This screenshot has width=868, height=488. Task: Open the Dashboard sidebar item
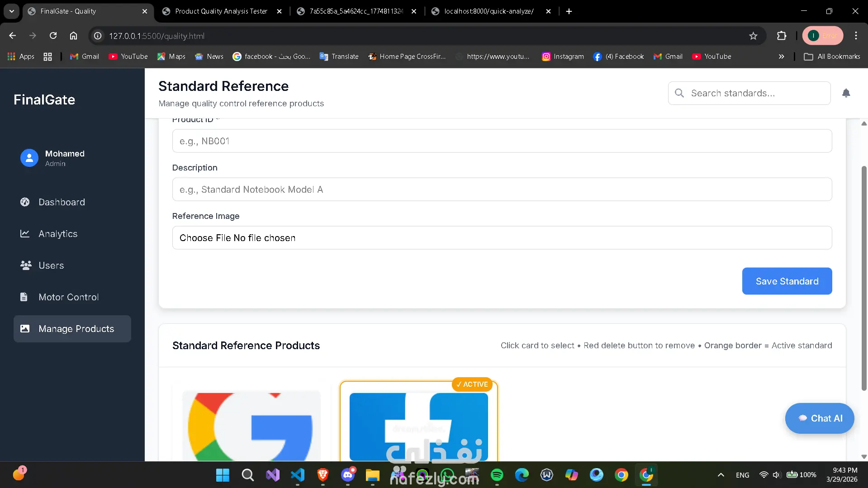[72, 202]
